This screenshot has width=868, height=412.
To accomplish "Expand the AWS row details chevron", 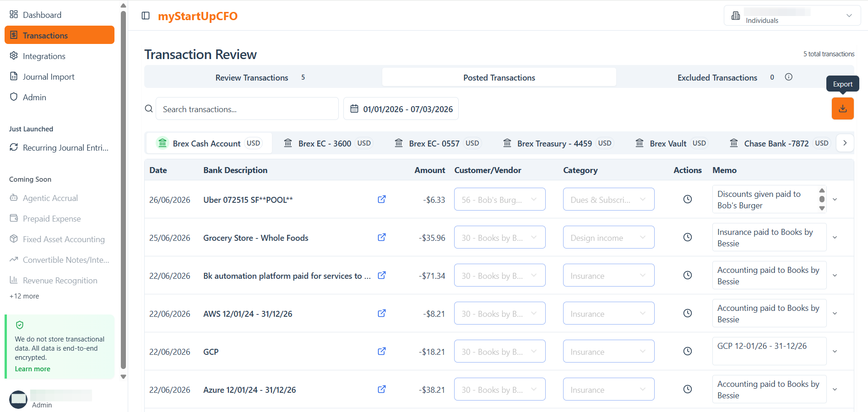I will pyautogui.click(x=835, y=313).
